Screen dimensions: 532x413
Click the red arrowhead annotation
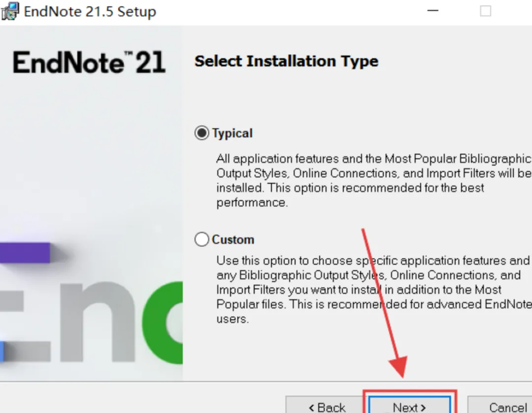(x=399, y=367)
